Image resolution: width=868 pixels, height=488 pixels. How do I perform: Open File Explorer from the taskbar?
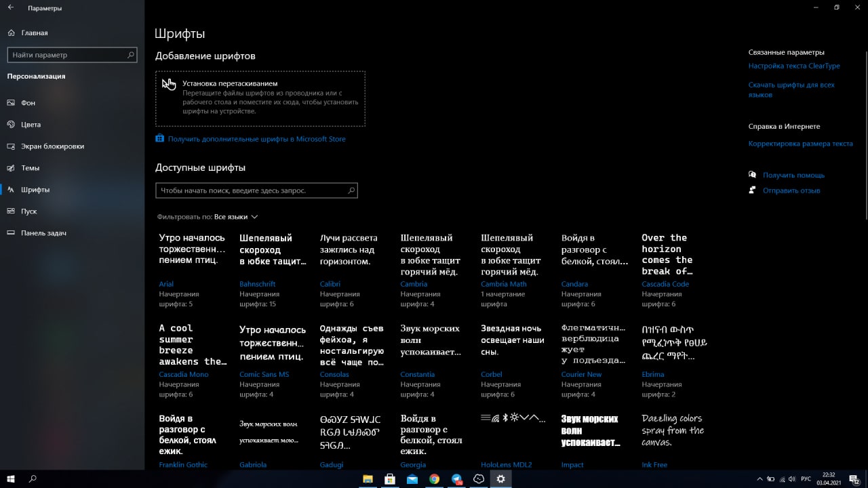368,479
